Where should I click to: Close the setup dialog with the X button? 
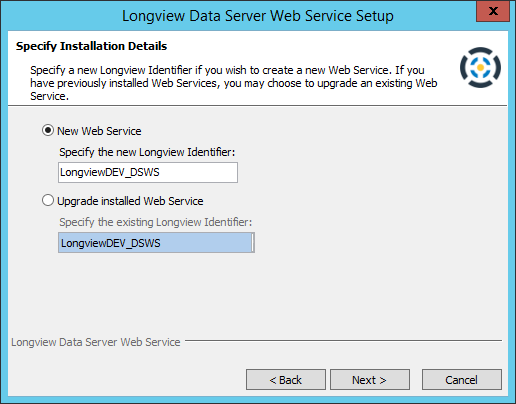pos(493,11)
